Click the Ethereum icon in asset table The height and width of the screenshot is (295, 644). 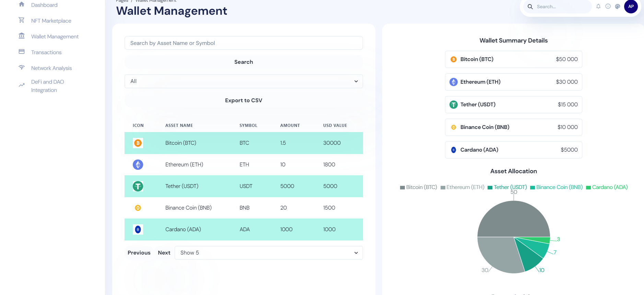click(x=138, y=165)
